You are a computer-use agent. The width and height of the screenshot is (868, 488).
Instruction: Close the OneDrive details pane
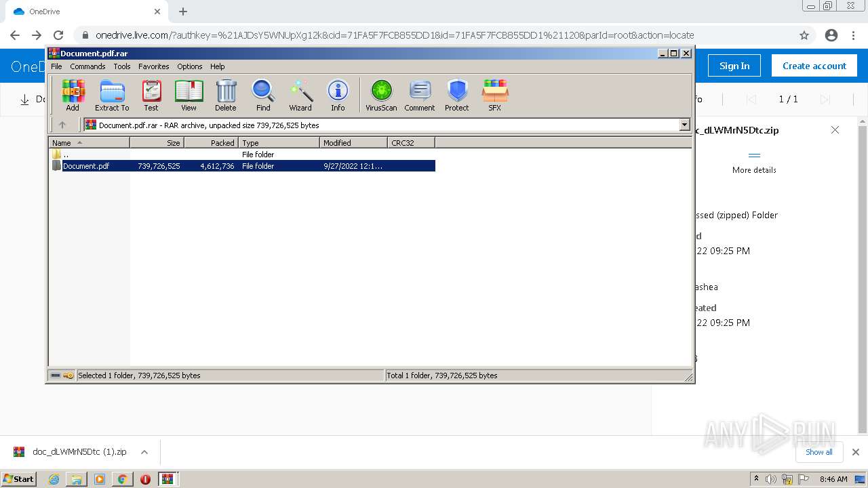pyautogui.click(x=835, y=130)
